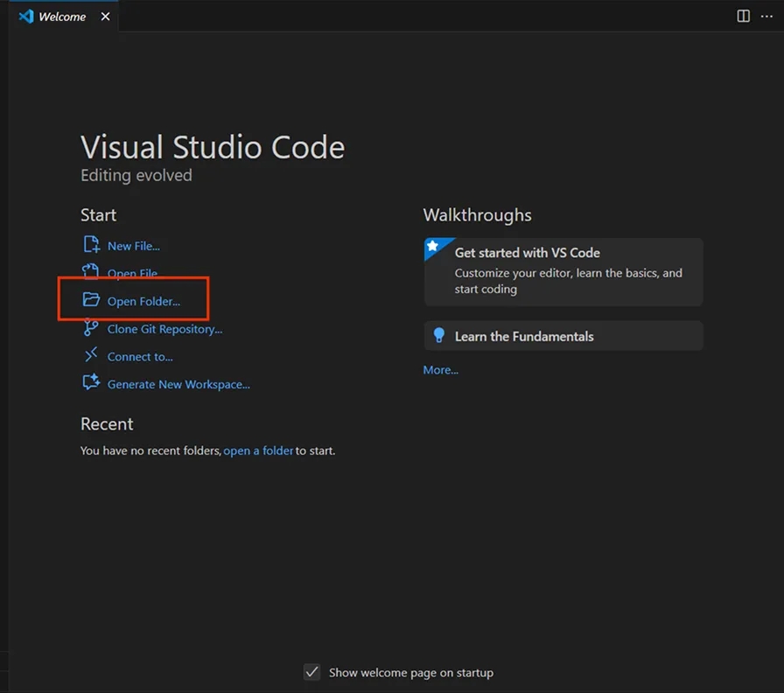Click the Open File... link
Image resolution: width=784 pixels, height=693 pixels.
[132, 273]
